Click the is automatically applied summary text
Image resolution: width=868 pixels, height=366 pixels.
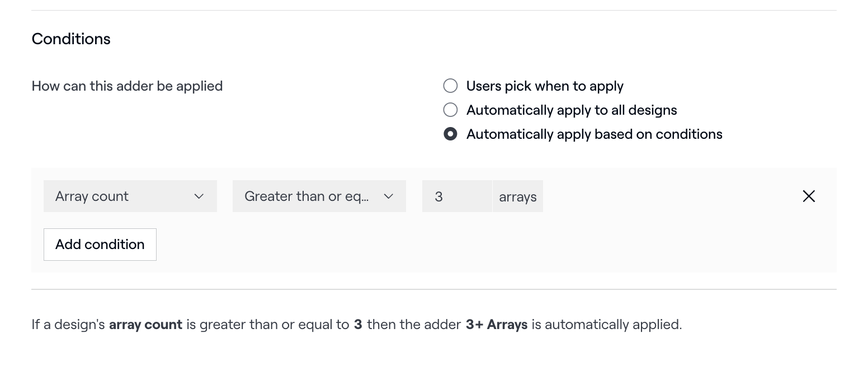(x=606, y=325)
